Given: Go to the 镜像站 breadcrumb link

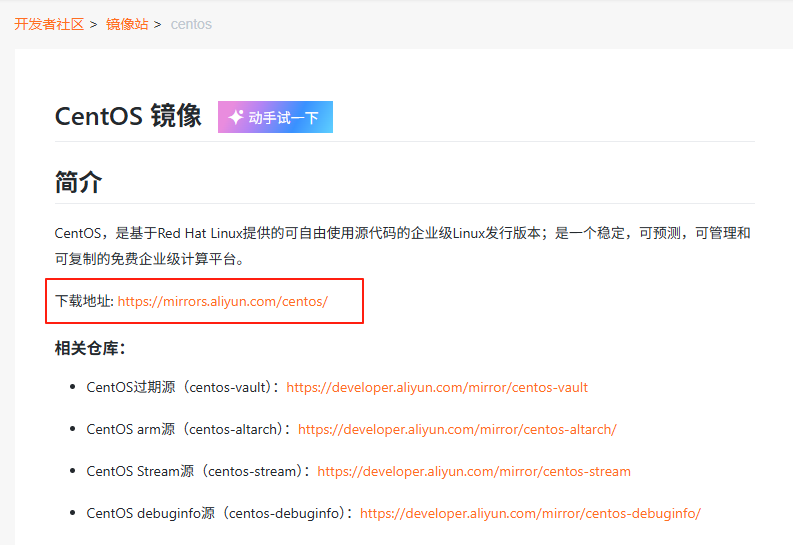Looking at the screenshot, I should click(x=127, y=24).
